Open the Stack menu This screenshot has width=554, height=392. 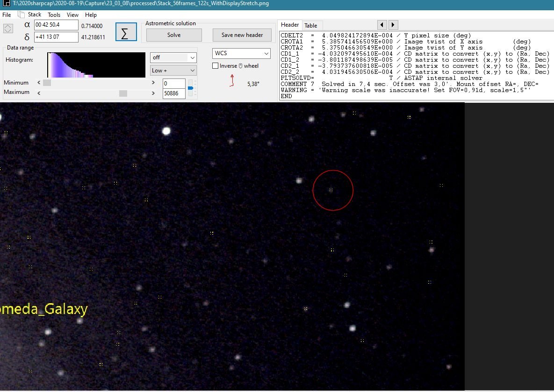[x=35, y=14]
